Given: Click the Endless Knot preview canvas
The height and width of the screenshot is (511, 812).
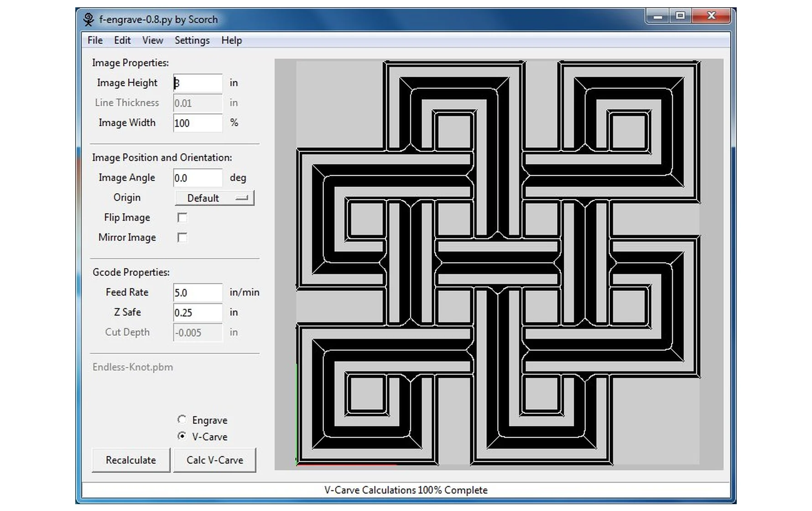Looking at the screenshot, I should [x=498, y=264].
